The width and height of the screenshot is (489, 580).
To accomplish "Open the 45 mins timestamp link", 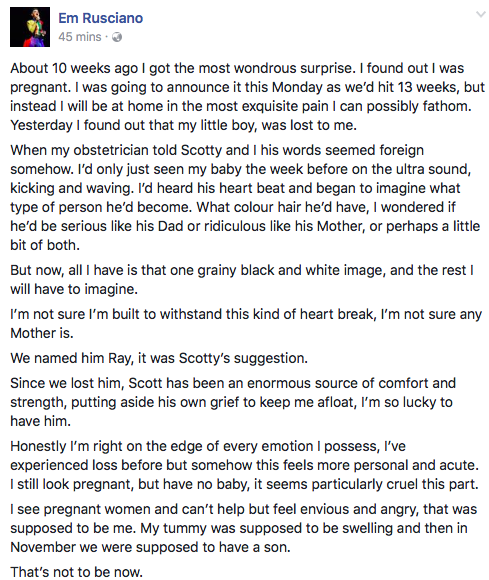I will [x=80, y=37].
